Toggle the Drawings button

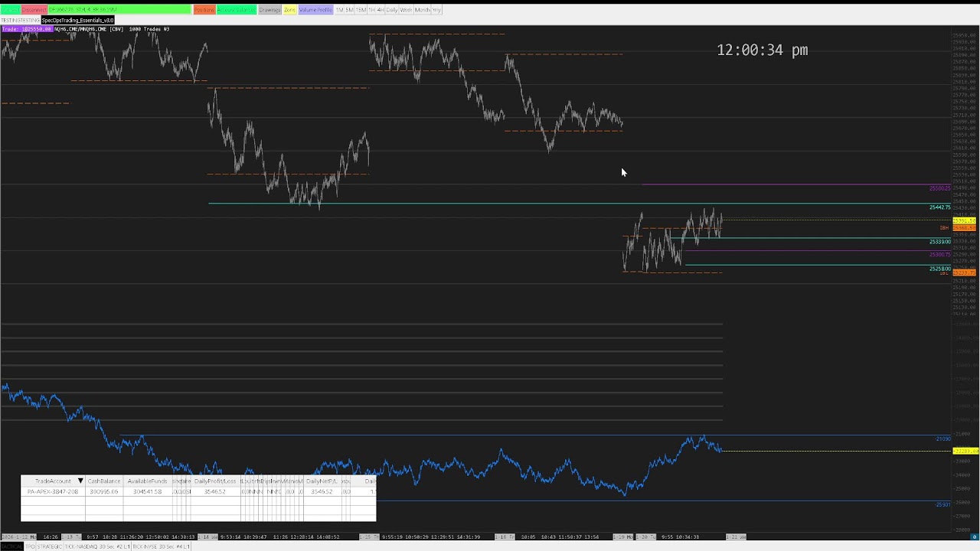(x=269, y=10)
